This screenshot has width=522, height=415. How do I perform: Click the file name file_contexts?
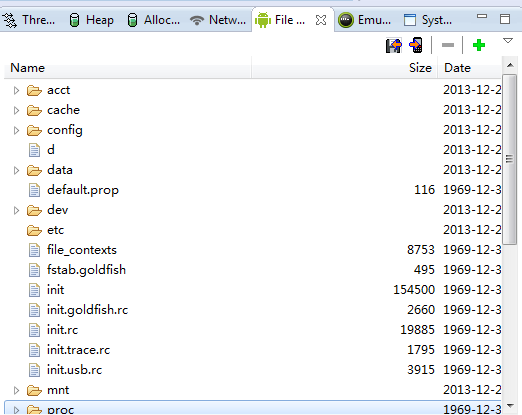click(82, 250)
